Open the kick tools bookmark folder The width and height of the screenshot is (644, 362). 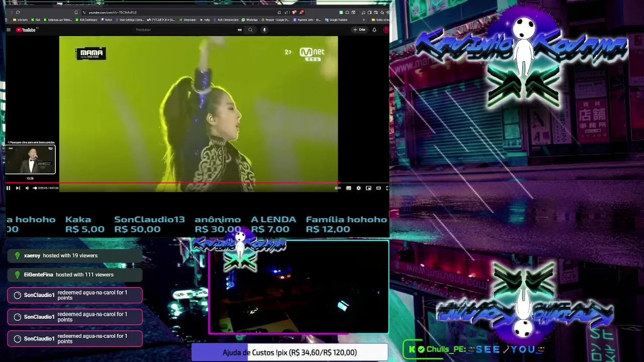(x=20, y=20)
